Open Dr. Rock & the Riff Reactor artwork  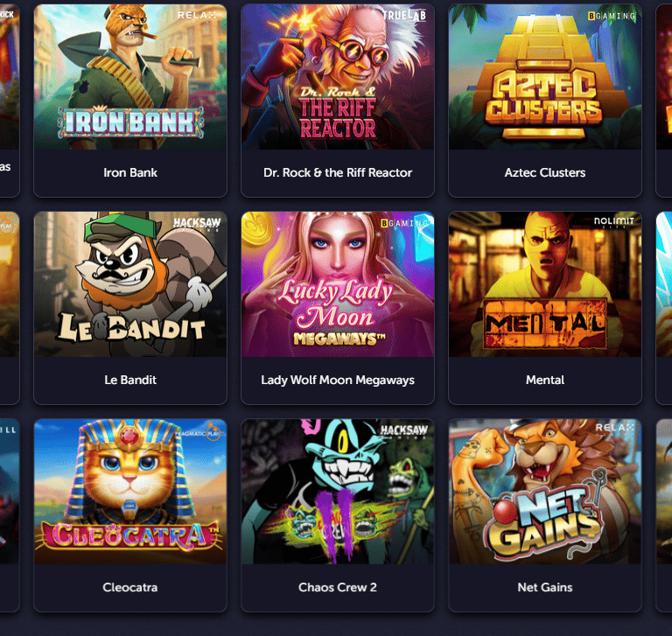338,77
